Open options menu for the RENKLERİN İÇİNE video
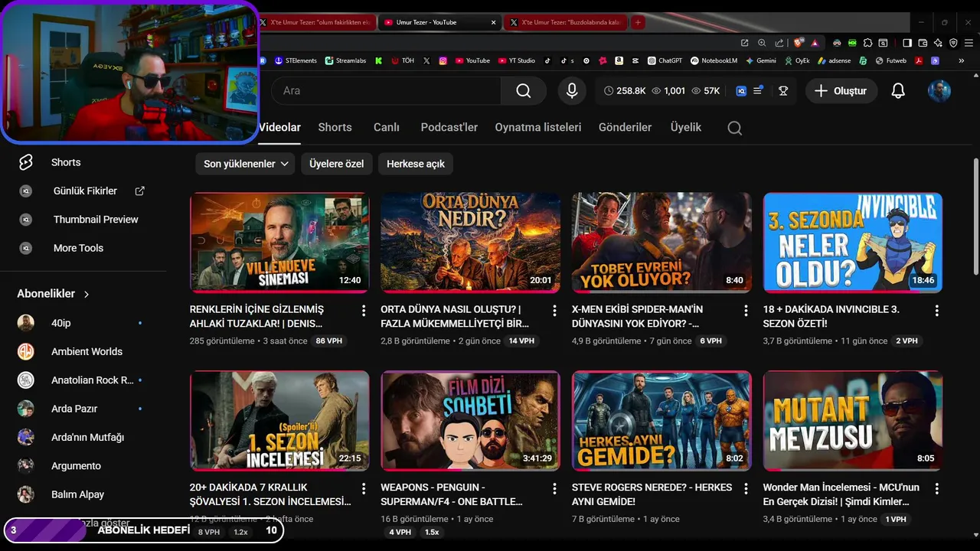Image resolution: width=980 pixels, height=551 pixels. (363, 311)
